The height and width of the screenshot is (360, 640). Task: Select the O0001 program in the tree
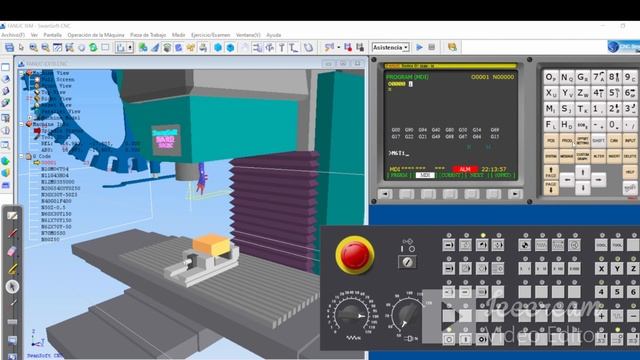(48, 162)
